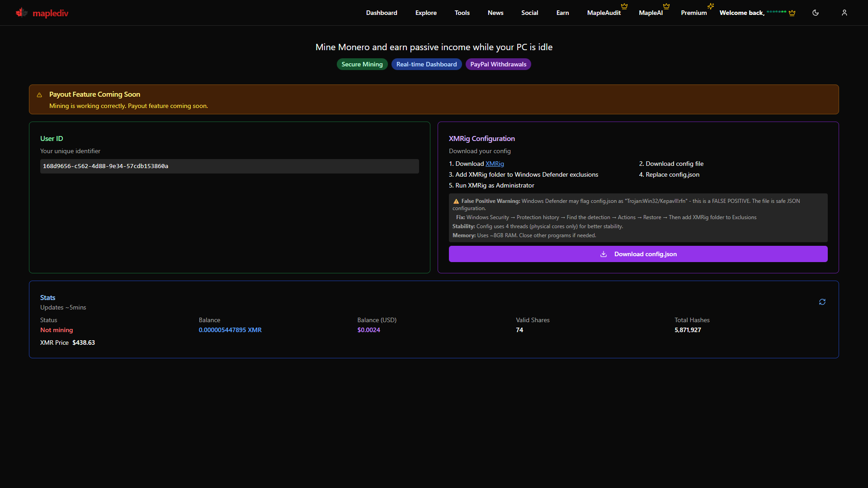Open the Dashboard page
The height and width of the screenshot is (488, 868).
tap(381, 13)
